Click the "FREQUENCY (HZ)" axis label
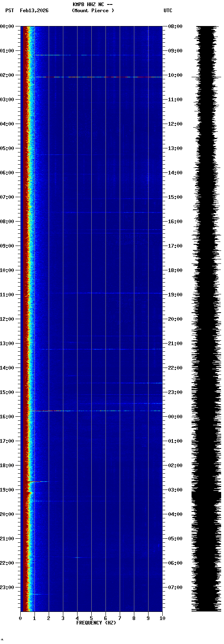Viewport: 224px width, 644px height. 96,623
